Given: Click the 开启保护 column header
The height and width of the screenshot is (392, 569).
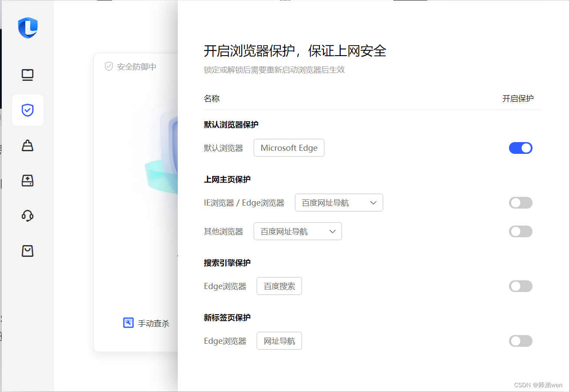Looking at the screenshot, I should [518, 99].
